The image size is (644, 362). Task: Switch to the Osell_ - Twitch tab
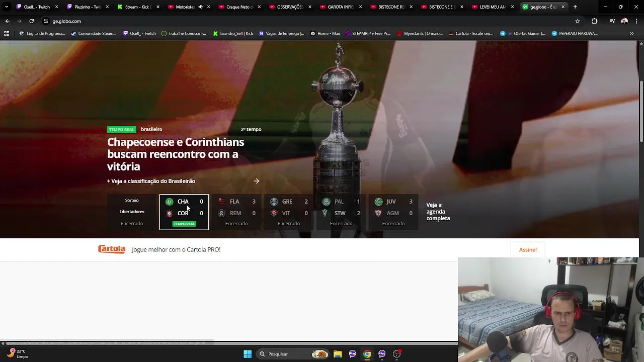37,7
